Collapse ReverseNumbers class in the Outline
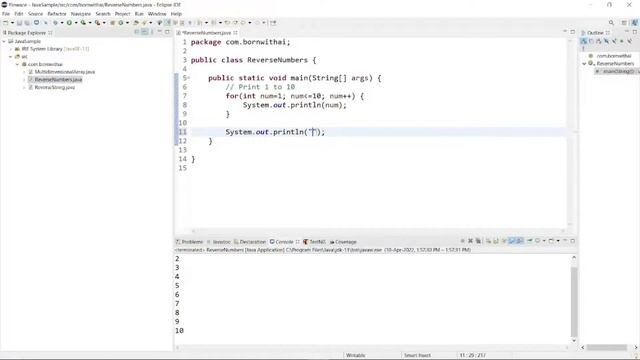Viewport: 640px width, 360px height. pyautogui.click(x=584, y=64)
